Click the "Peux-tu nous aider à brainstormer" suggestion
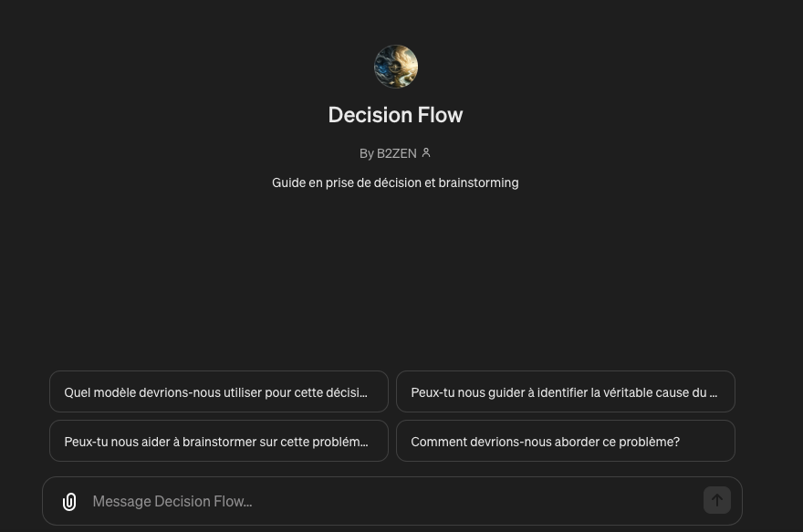The height and width of the screenshot is (532, 803). pos(219,442)
